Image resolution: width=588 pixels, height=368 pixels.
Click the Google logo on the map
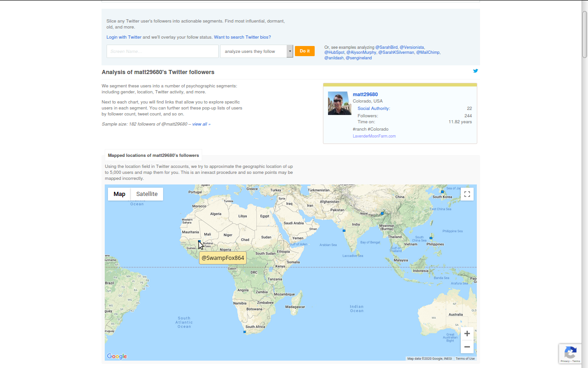pos(117,356)
